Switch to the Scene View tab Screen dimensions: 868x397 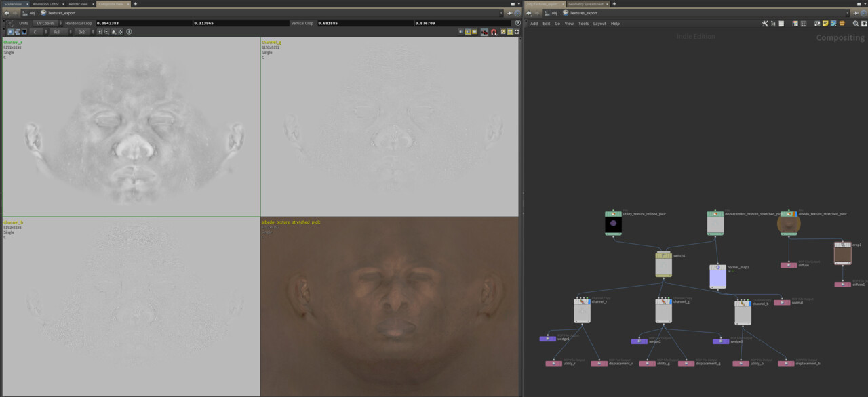point(13,4)
